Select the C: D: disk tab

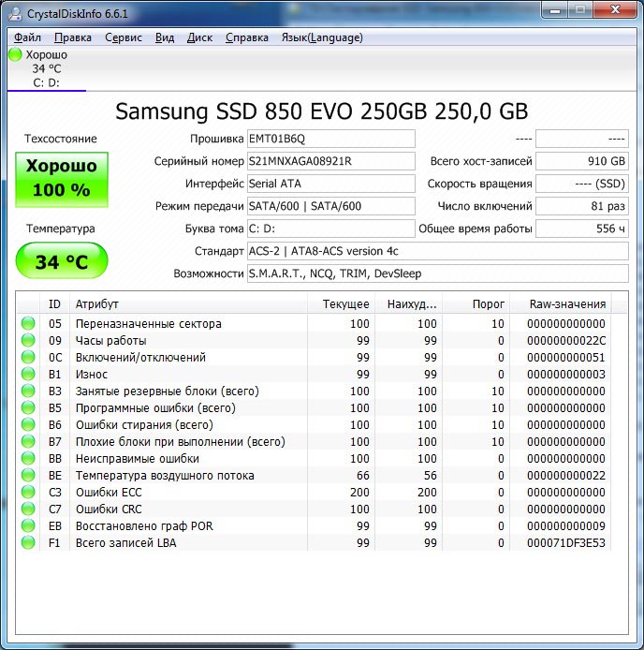point(46,82)
